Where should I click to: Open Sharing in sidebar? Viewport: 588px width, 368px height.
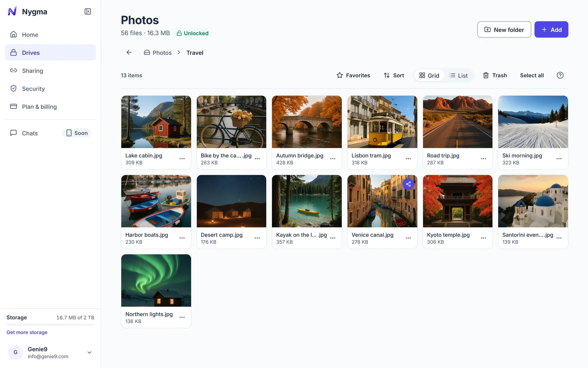(50, 70)
